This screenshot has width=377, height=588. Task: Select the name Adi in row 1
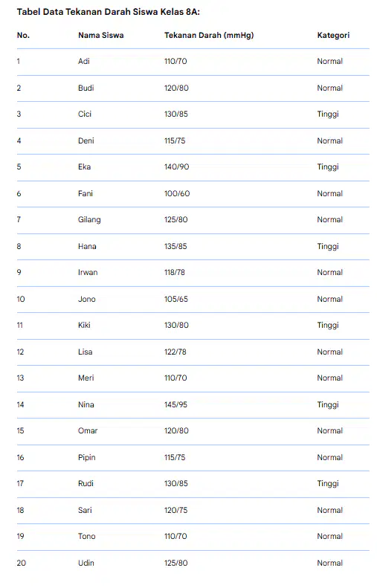click(x=83, y=61)
